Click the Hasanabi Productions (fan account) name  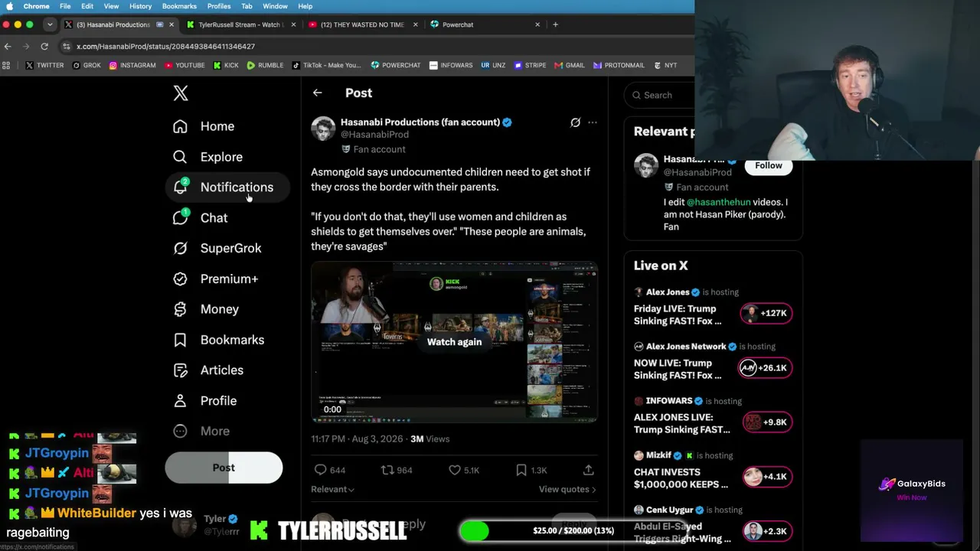pos(420,122)
